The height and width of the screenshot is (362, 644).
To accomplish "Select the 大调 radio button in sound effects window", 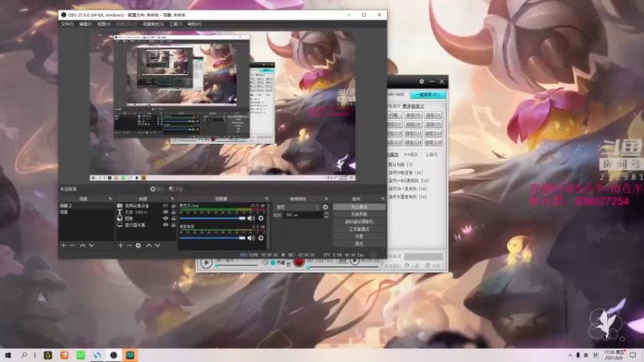I will [427, 266].
